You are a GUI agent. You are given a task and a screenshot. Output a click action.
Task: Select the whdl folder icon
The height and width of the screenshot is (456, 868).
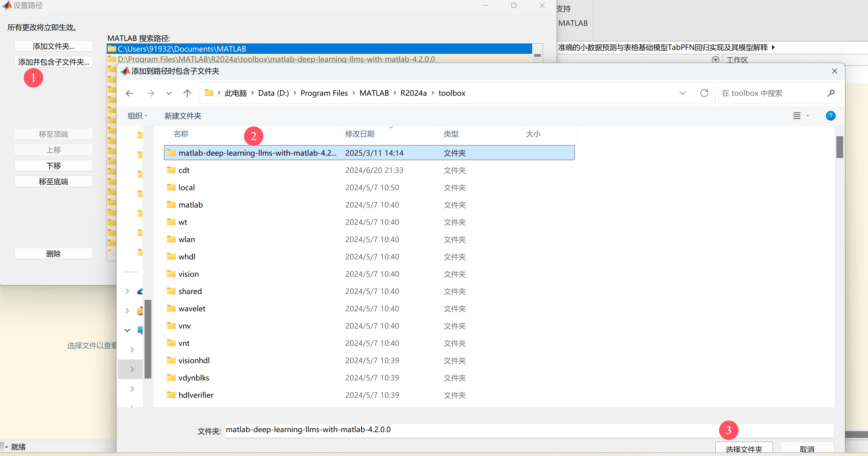[171, 256]
